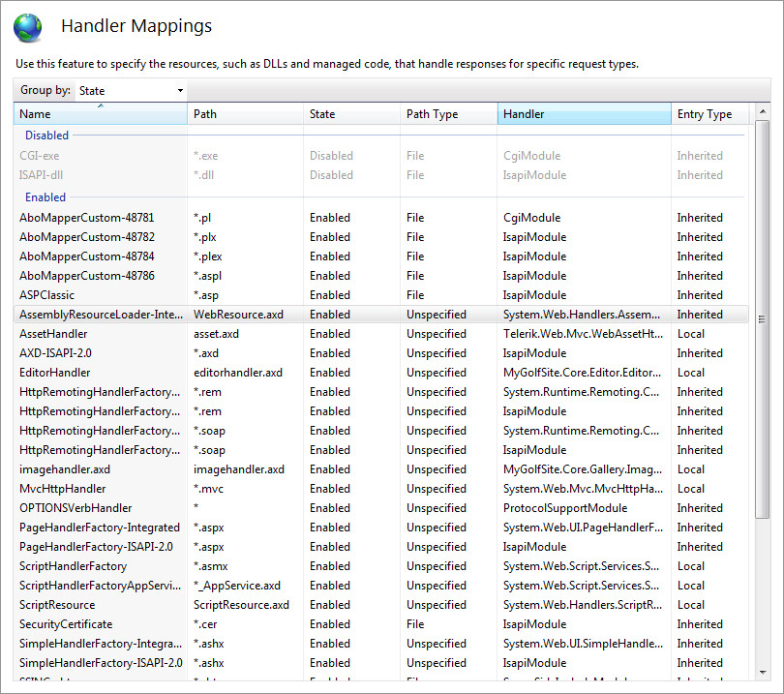Select ScriptHandlerFactoryAppServi... row
Viewport: 784px width, 694px height.
[x=381, y=586]
